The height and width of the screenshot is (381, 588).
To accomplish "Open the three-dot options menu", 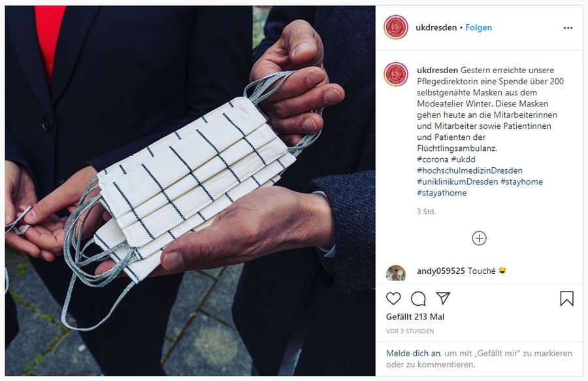I will coord(568,27).
